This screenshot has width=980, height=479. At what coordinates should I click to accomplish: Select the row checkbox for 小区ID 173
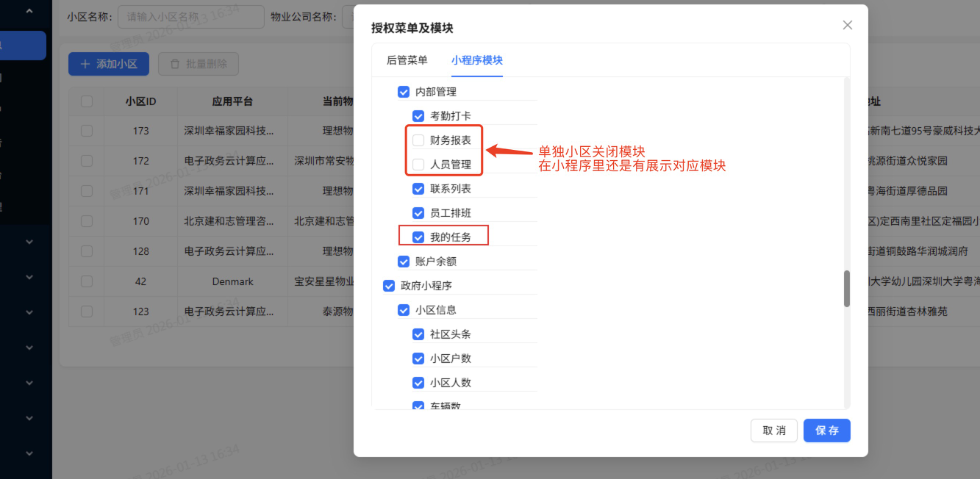86,131
